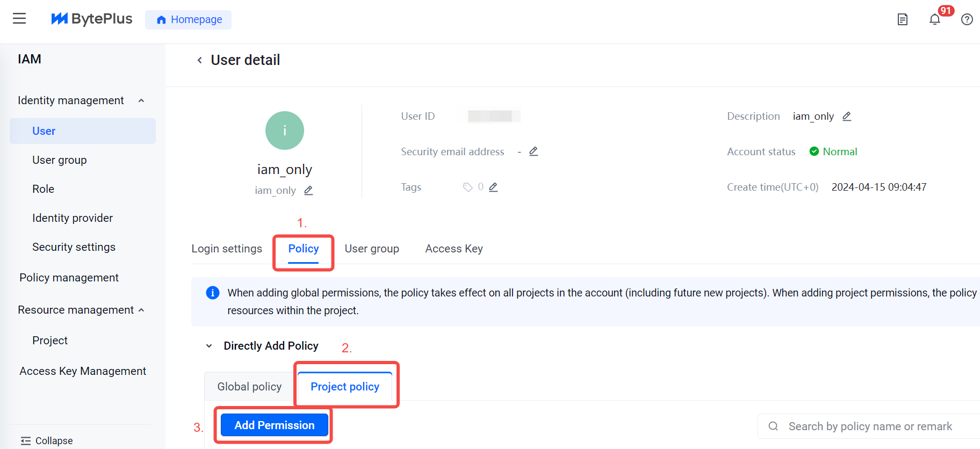The image size is (980, 449).
Task: Click the tag icon next to Tags
Action: click(x=468, y=187)
